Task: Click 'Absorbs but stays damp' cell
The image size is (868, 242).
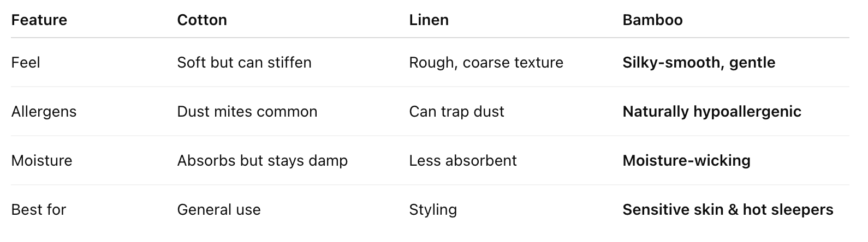Action: coord(263,161)
